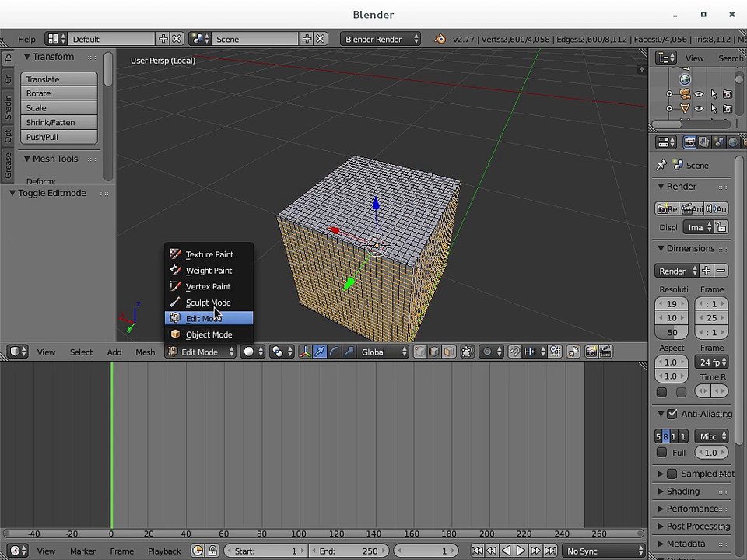Collapse the Toggle Editmode operator panel

pos(12,193)
